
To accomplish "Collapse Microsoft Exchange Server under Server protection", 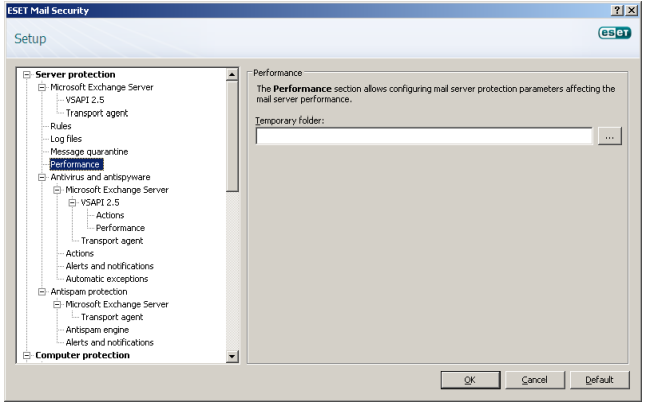I will [x=42, y=87].
